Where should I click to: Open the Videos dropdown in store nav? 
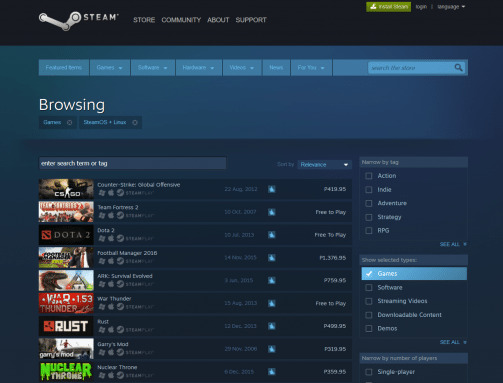pyautogui.click(x=242, y=68)
